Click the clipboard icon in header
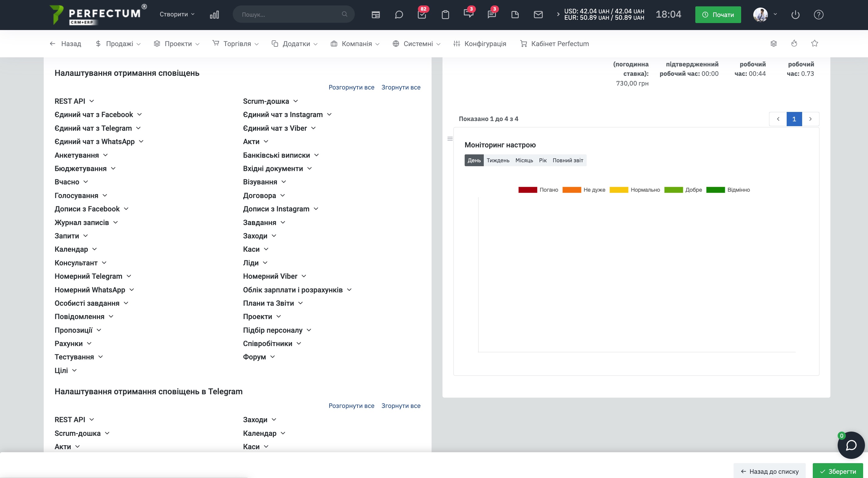 coord(445,15)
